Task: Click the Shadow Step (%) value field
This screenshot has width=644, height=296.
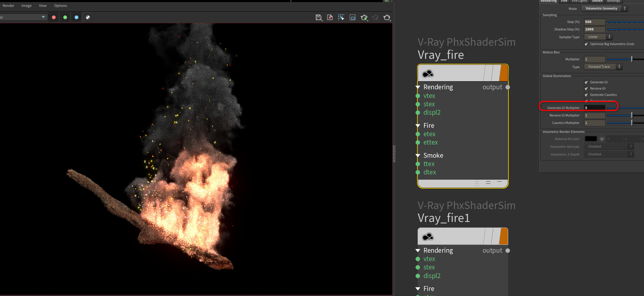Action: point(595,29)
